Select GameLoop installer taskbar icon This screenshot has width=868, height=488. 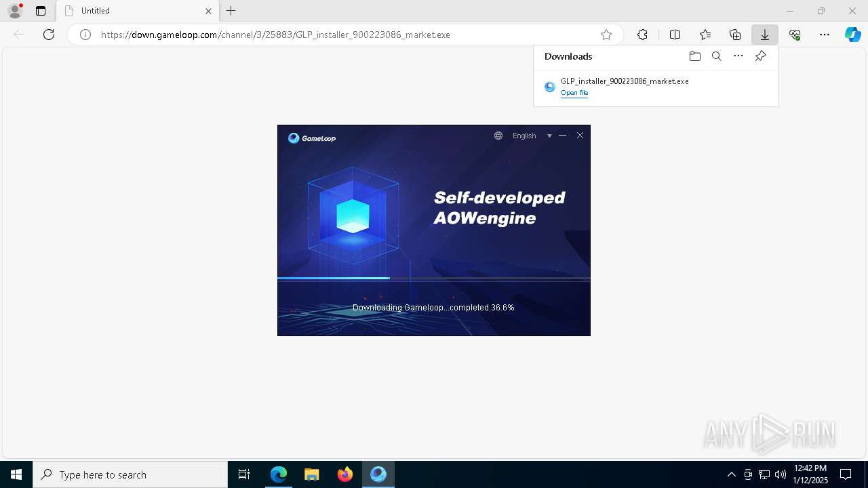378,474
